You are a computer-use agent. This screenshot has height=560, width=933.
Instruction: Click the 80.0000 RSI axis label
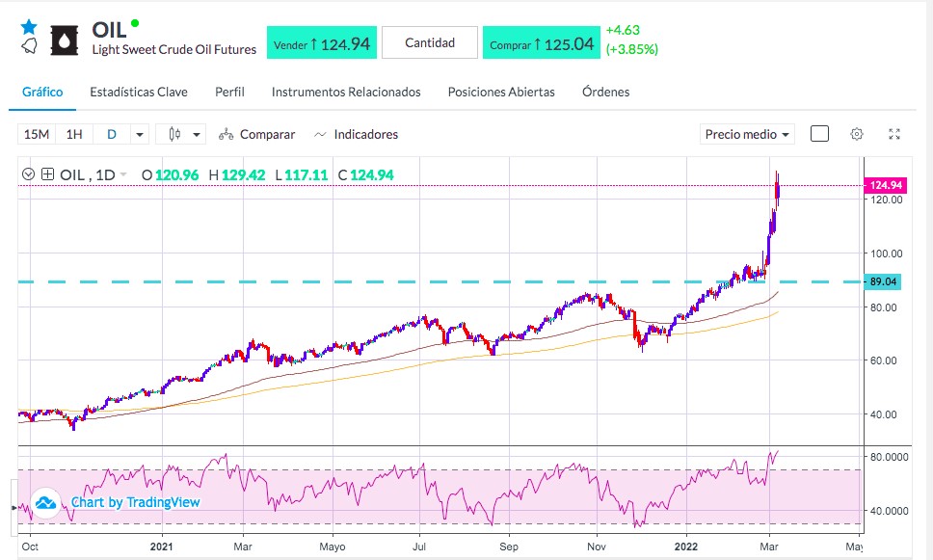[x=889, y=457]
